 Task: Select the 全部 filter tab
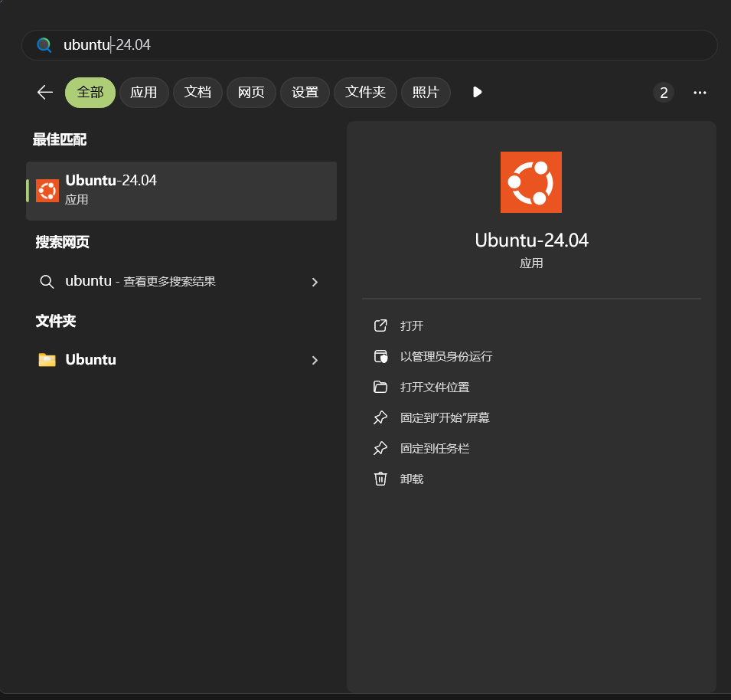[90, 93]
